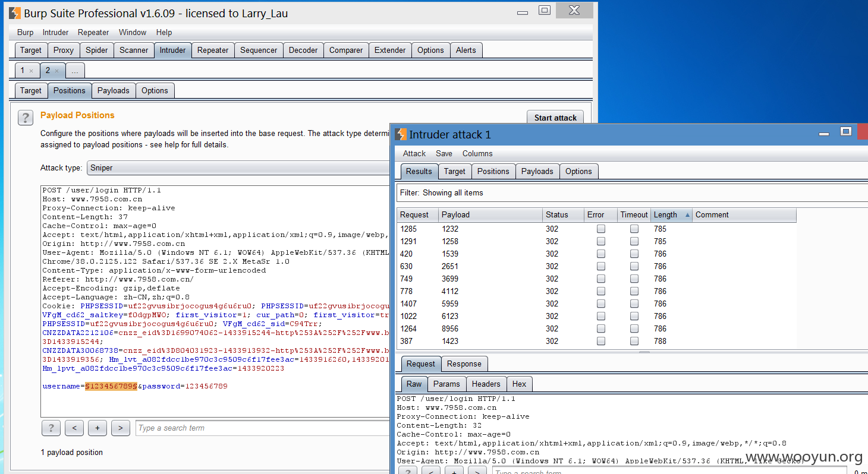
Task: Switch to Hex view in attack window
Action: pos(520,384)
